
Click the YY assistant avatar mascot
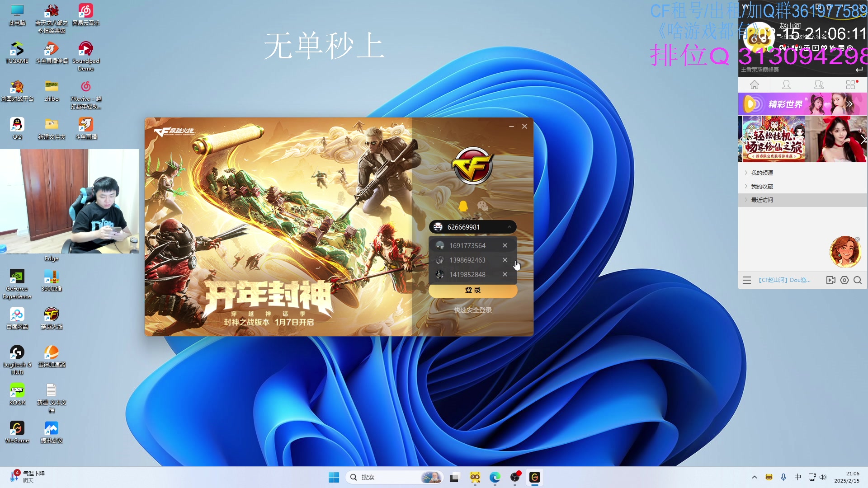[x=844, y=251]
